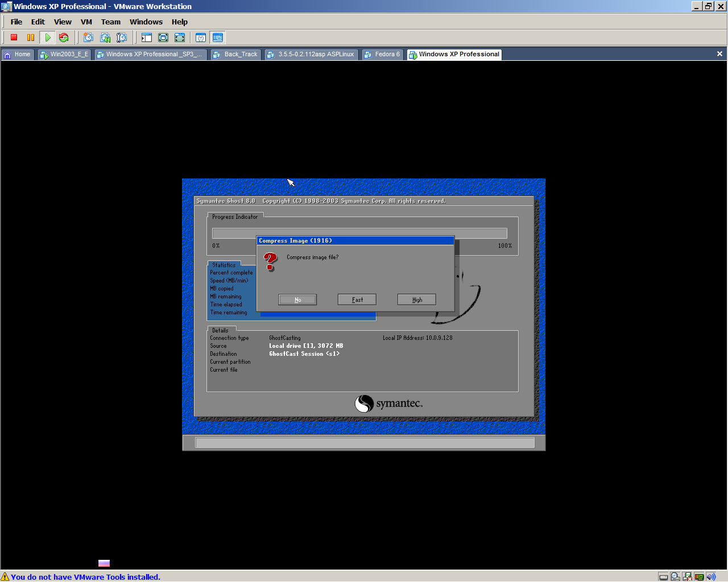Open the File menu
This screenshot has height=582, width=728.
[x=16, y=22]
